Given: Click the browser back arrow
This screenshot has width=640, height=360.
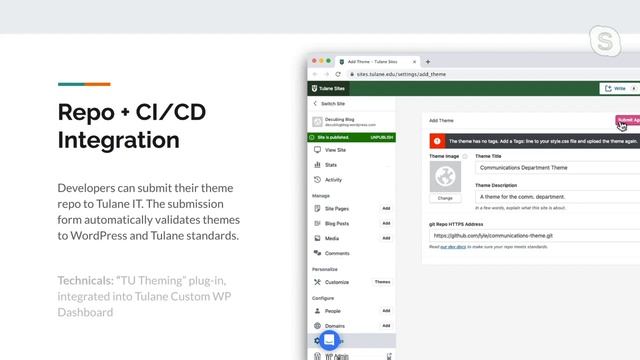Looking at the screenshot, I should click(x=315, y=74).
